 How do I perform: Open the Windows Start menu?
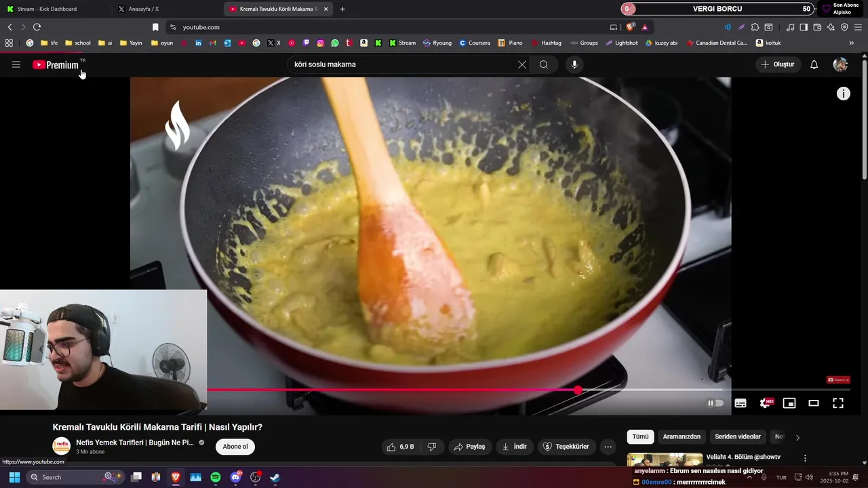point(14,477)
